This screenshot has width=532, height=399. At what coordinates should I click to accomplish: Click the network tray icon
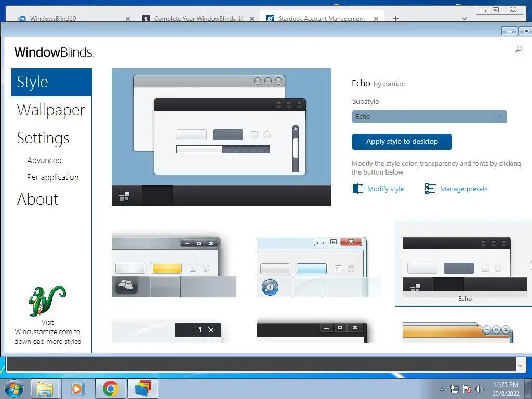(454, 389)
